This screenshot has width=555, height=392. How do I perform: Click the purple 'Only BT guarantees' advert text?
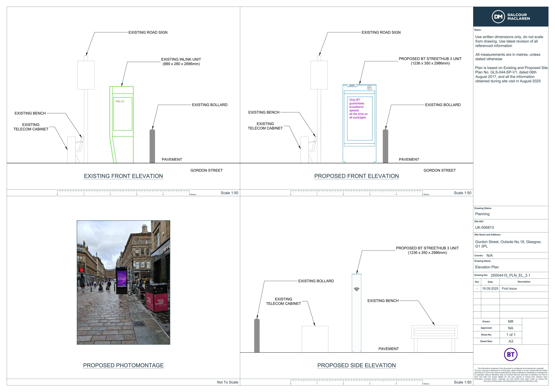click(359, 109)
